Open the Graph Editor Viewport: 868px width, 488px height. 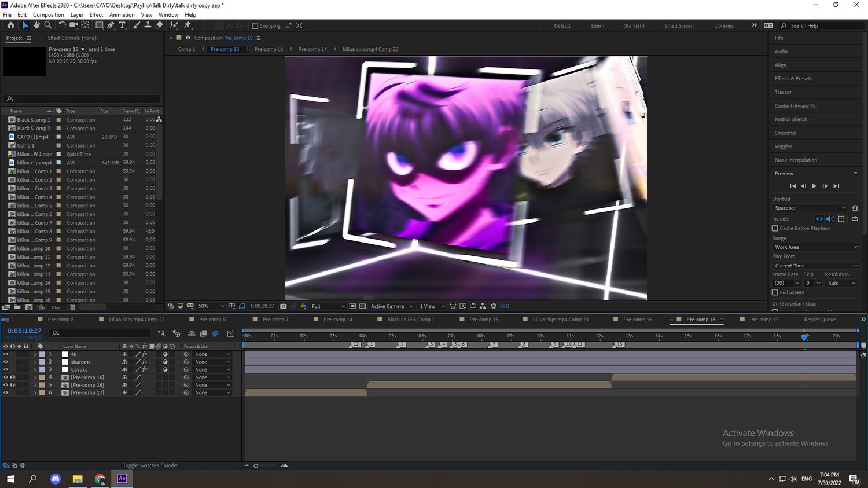tap(231, 333)
